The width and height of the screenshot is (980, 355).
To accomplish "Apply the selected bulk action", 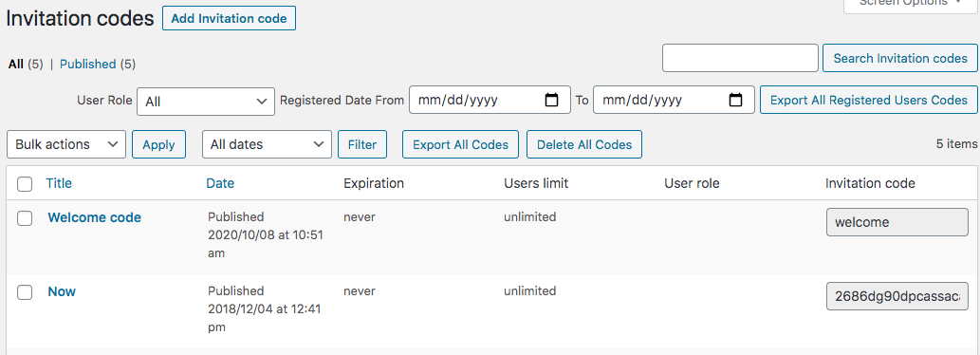I will click(x=158, y=144).
